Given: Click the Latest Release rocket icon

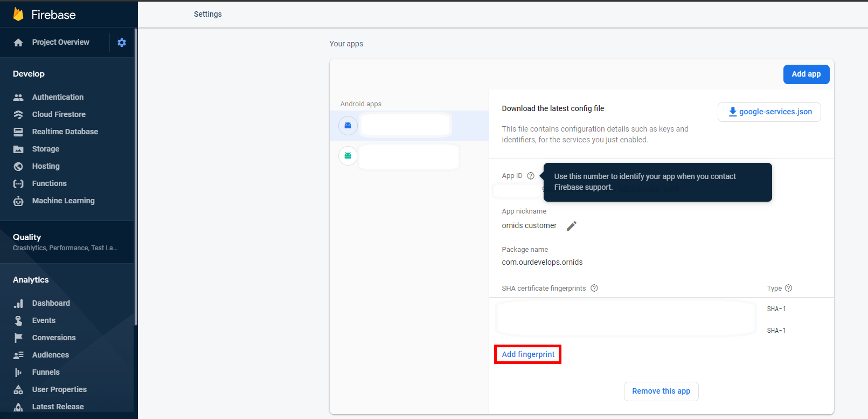Looking at the screenshot, I should point(18,407).
